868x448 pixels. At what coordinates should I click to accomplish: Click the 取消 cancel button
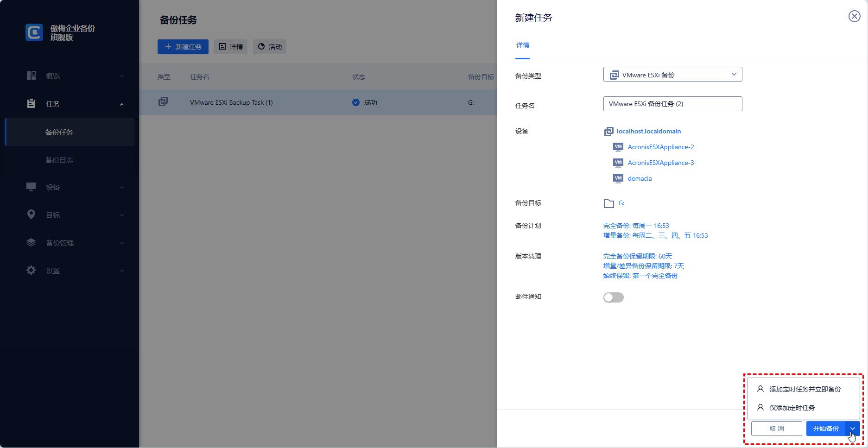pyautogui.click(x=777, y=429)
